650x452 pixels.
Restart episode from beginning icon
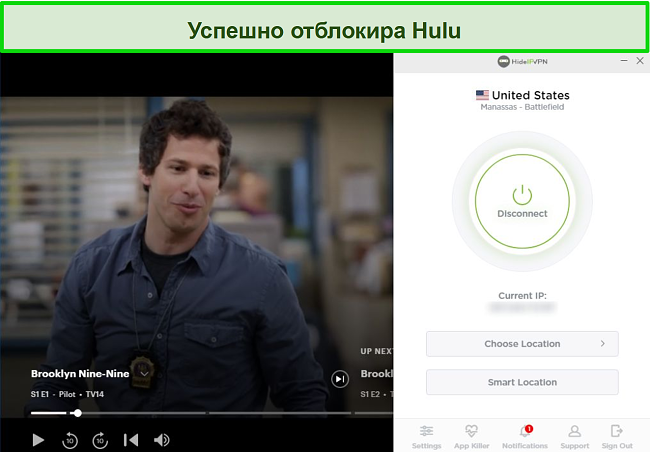[131, 440]
